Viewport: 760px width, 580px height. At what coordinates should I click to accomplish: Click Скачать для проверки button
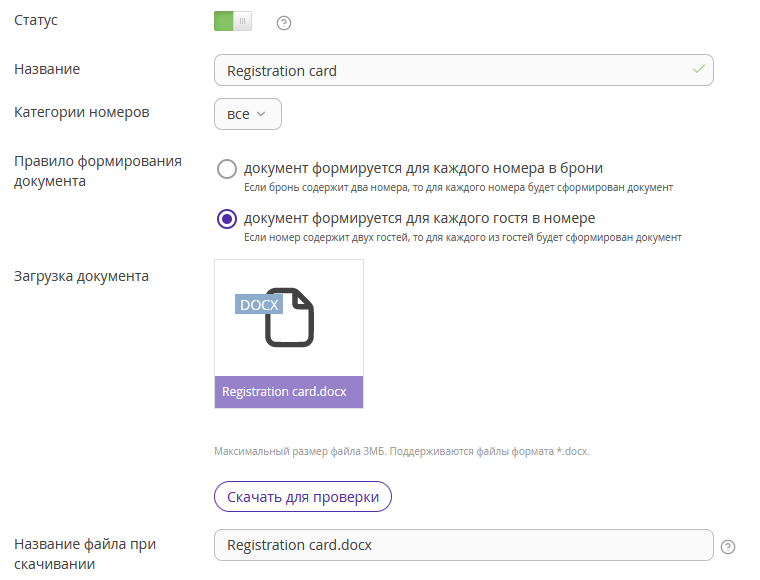pos(303,497)
